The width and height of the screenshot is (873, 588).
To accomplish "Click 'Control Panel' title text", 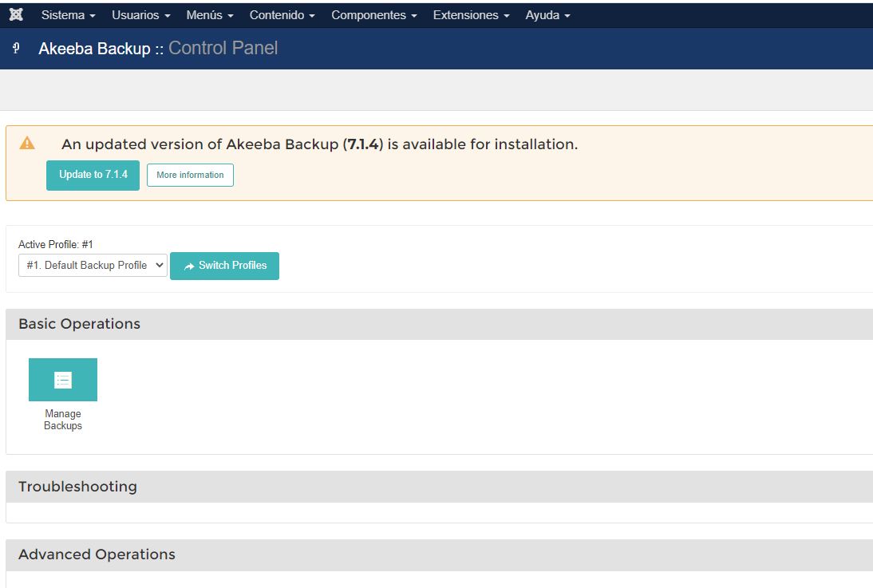I will [x=223, y=48].
